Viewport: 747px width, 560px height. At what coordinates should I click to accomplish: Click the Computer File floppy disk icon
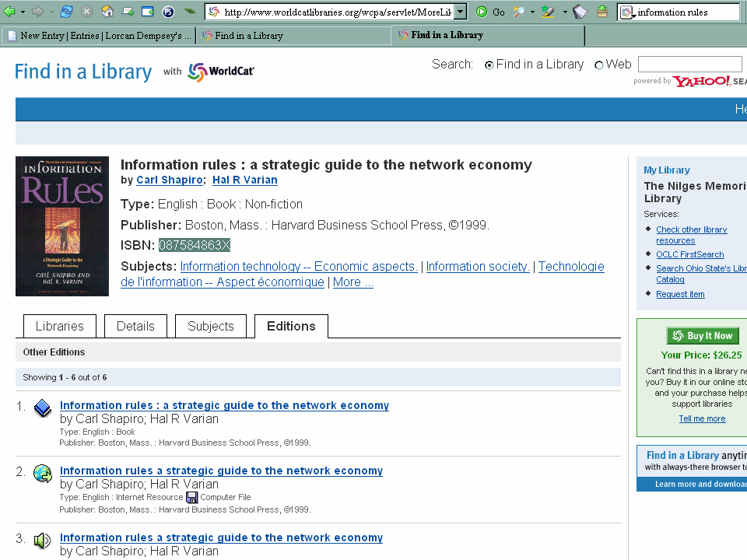[192, 497]
